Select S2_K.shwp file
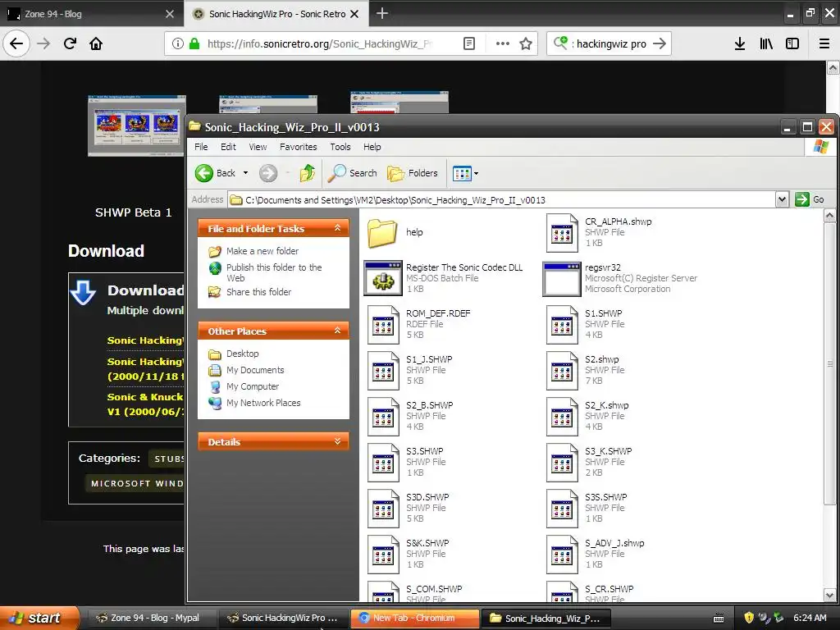Image resolution: width=840 pixels, height=630 pixels. pos(587,416)
